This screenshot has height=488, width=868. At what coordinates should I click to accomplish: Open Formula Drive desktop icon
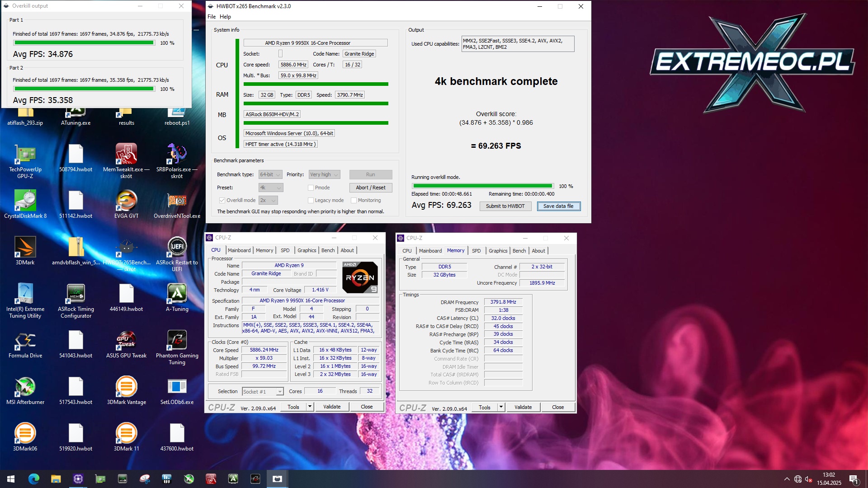point(25,344)
